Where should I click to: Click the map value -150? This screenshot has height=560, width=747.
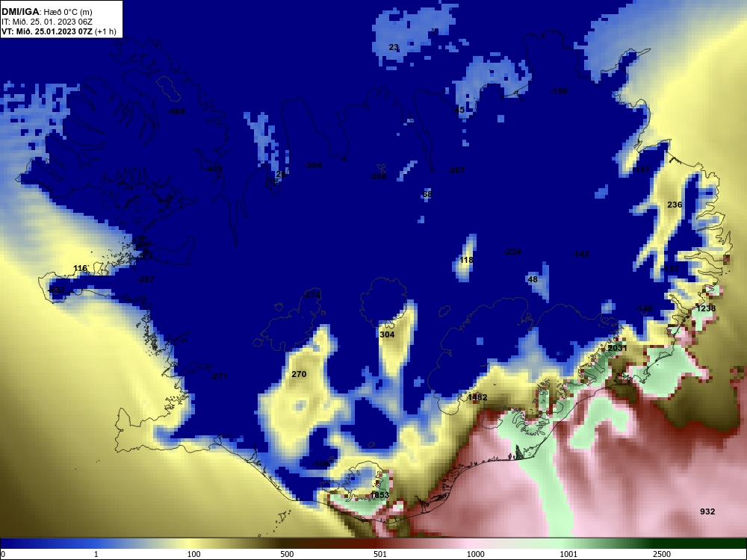point(558,91)
